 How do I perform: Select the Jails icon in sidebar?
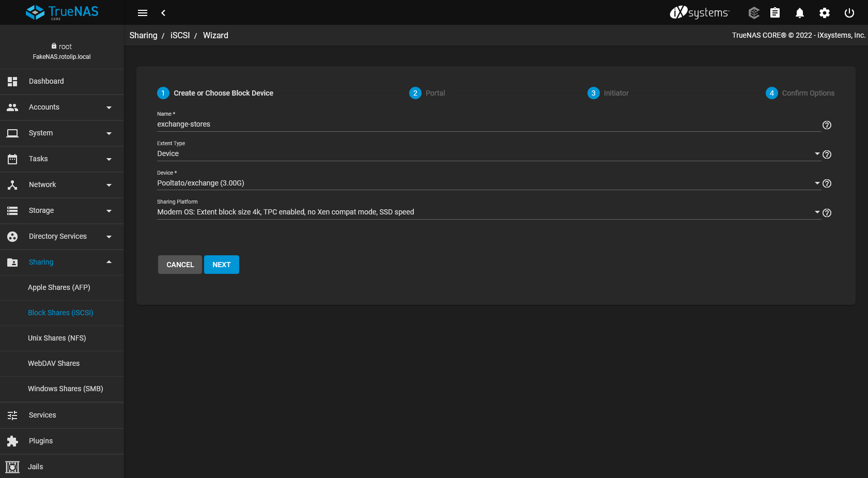coord(12,467)
